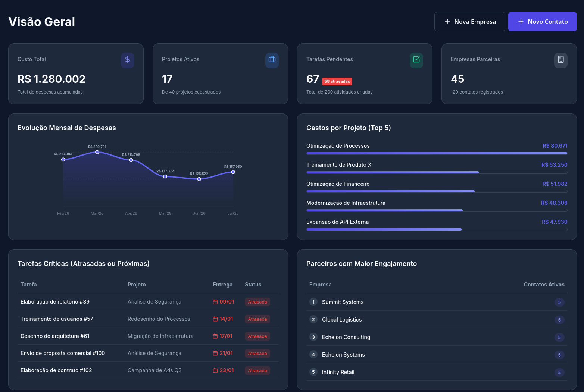Select Summit Systems partner row
The height and width of the screenshot is (392, 584).
[437, 302]
